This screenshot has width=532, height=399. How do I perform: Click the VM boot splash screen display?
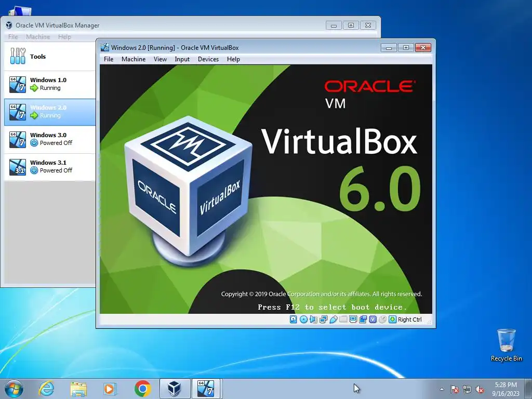pos(266,189)
